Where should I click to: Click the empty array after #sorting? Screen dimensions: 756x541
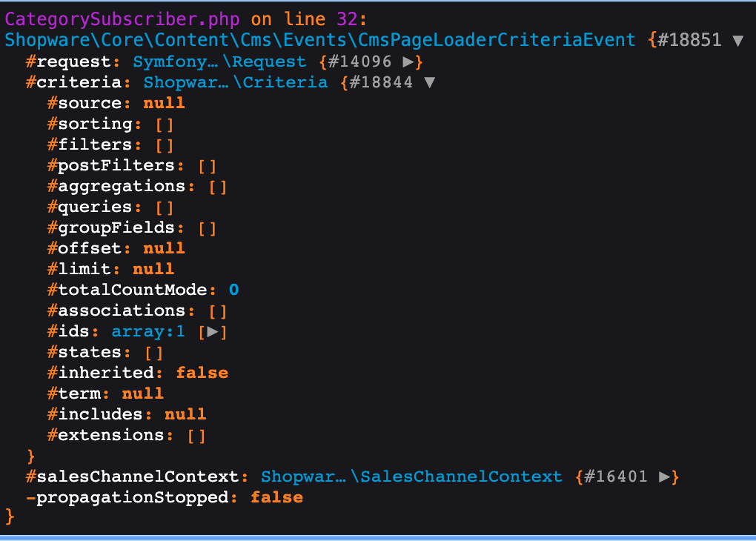pos(165,125)
